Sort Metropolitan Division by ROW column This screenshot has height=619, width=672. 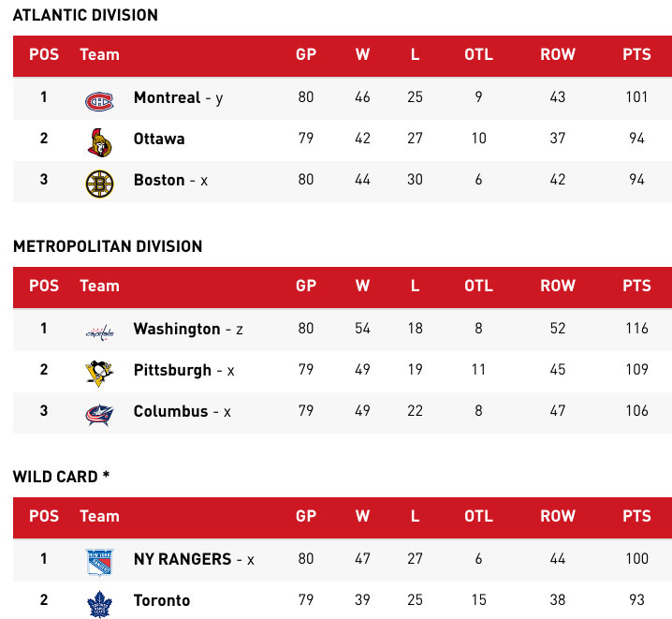(x=558, y=286)
